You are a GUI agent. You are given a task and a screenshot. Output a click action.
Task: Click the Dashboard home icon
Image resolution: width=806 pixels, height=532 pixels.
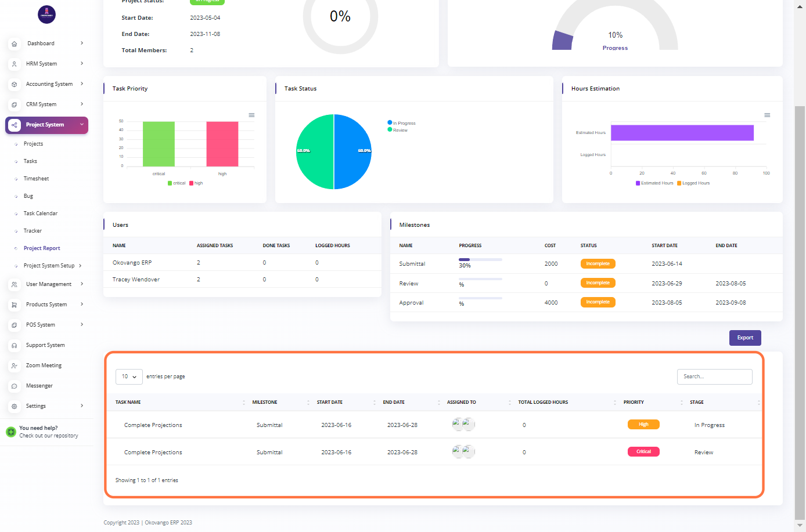15,44
